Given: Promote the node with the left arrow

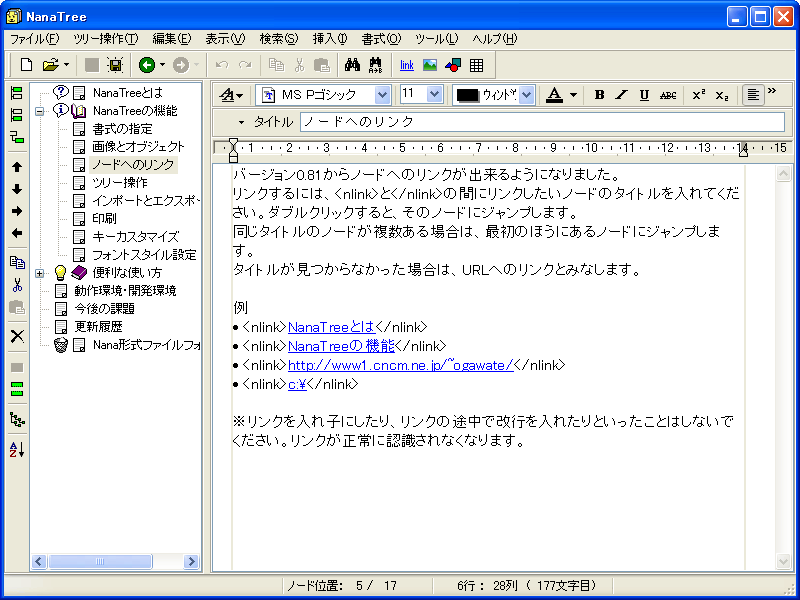Looking at the screenshot, I should coord(17,233).
